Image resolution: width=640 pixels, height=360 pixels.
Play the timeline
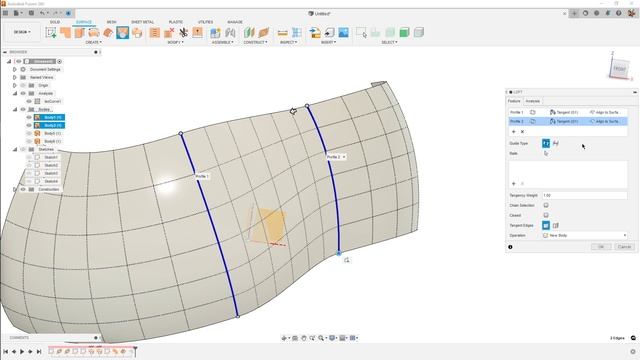(22, 351)
